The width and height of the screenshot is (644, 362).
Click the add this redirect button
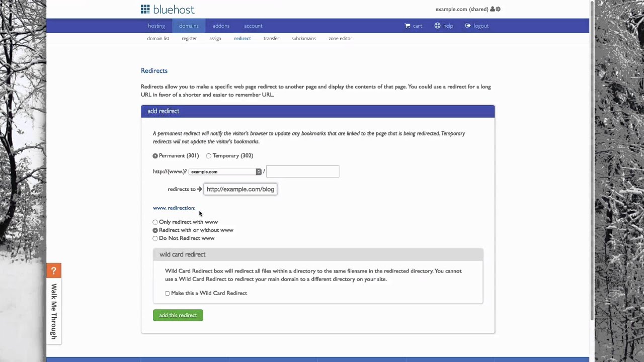(x=178, y=315)
